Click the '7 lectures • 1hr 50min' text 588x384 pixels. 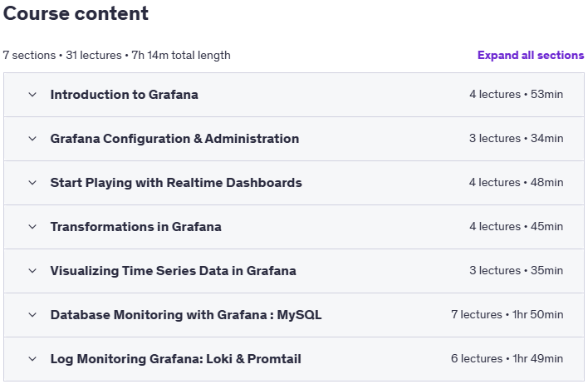507,314
